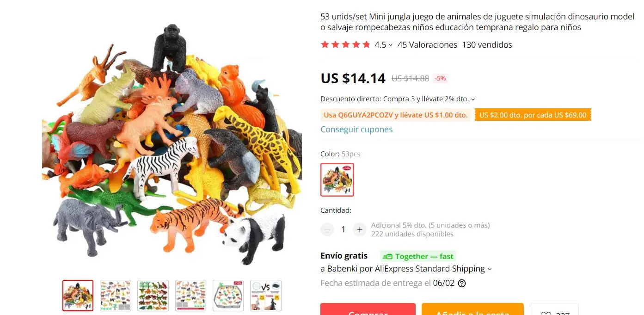
Task: Open the rating 4.5 dropdown chevron
Action: tap(391, 45)
